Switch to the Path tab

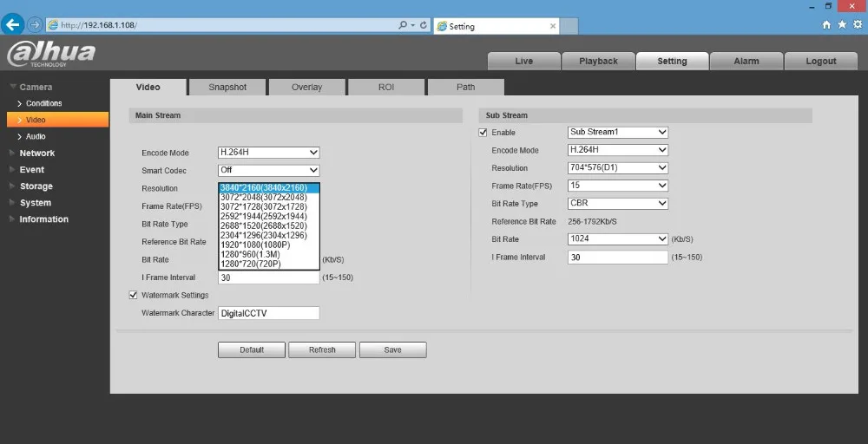click(465, 88)
